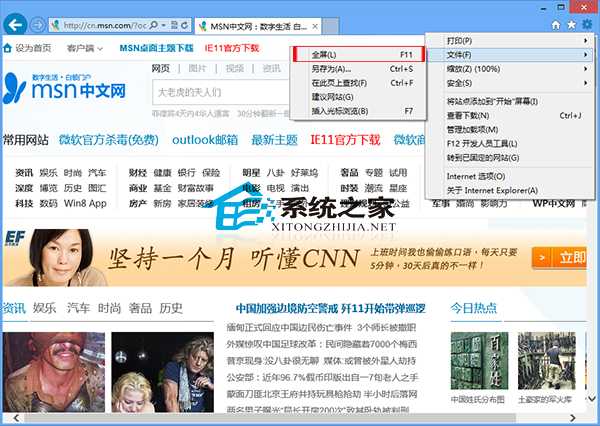Select 汽车 news section tab
Viewport: 600px width, 426px height.
pos(78,308)
